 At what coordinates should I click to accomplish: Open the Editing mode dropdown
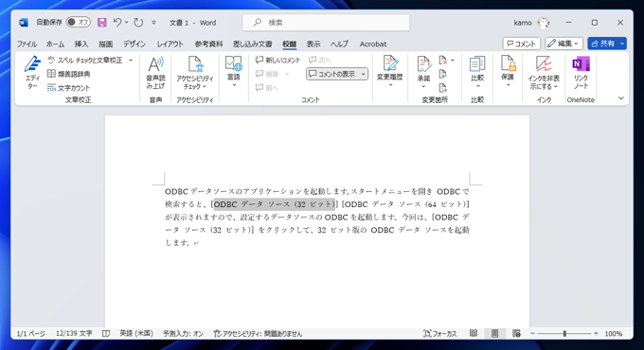pyautogui.click(x=563, y=44)
